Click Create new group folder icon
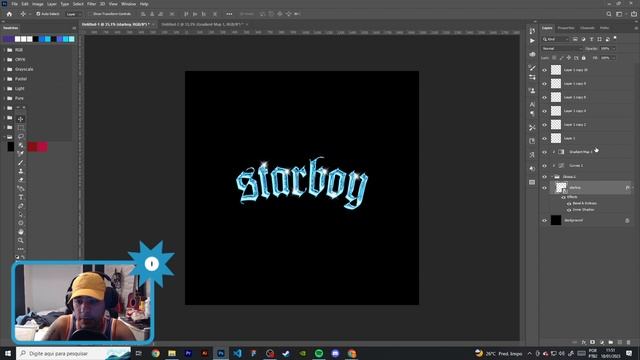The width and height of the screenshot is (640, 360). 611,342
